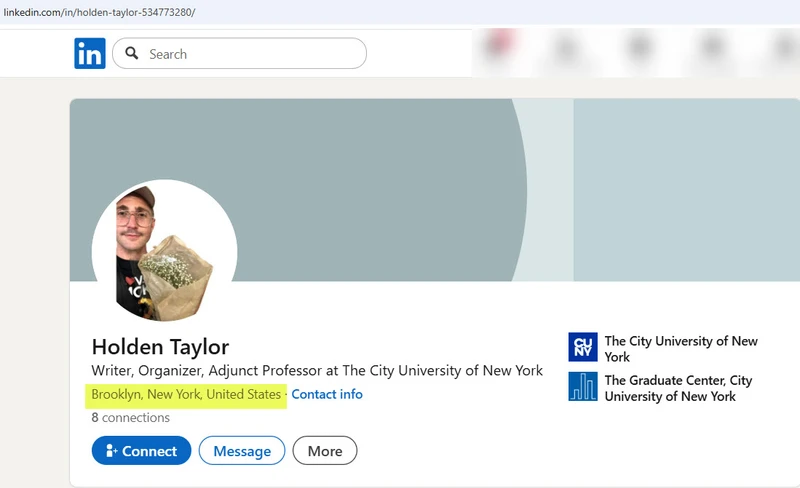Screen dimensions: 800x488
Task: Open Holden Taylor's profile photo
Action: 164,251
